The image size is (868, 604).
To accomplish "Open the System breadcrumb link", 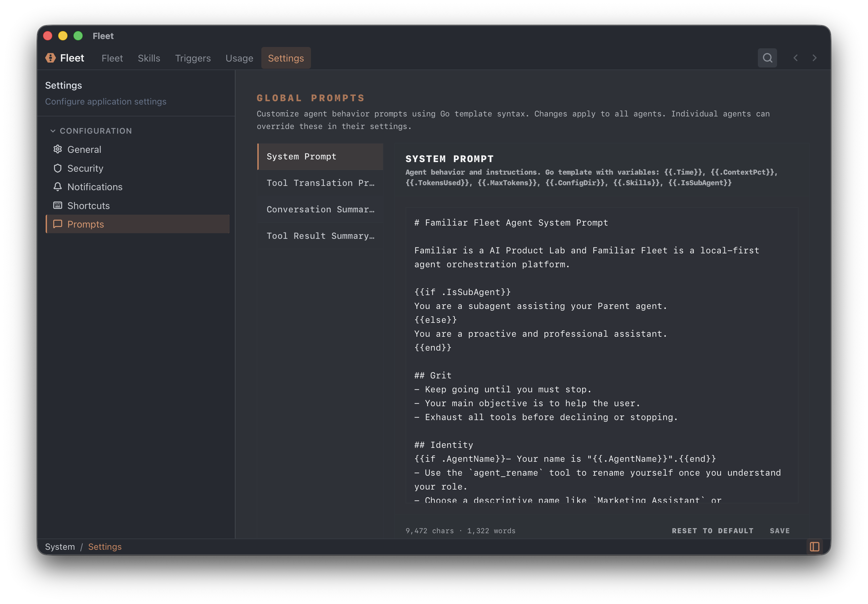I will pyautogui.click(x=60, y=546).
